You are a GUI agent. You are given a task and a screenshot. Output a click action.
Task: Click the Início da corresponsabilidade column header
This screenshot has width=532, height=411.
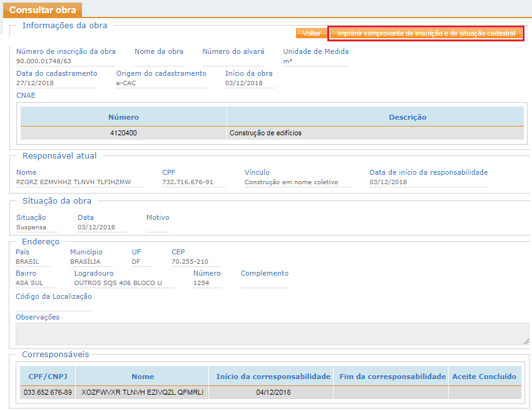(x=273, y=377)
